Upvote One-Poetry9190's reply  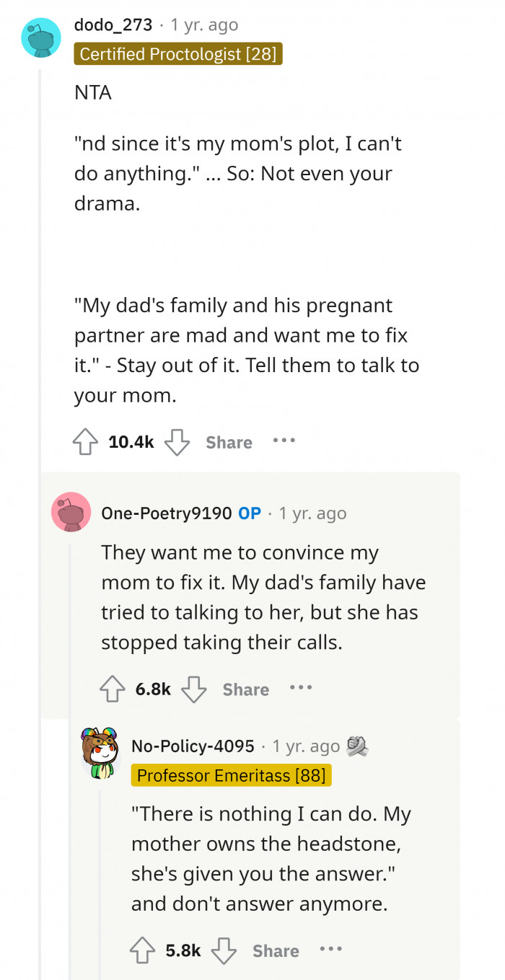tap(114, 689)
